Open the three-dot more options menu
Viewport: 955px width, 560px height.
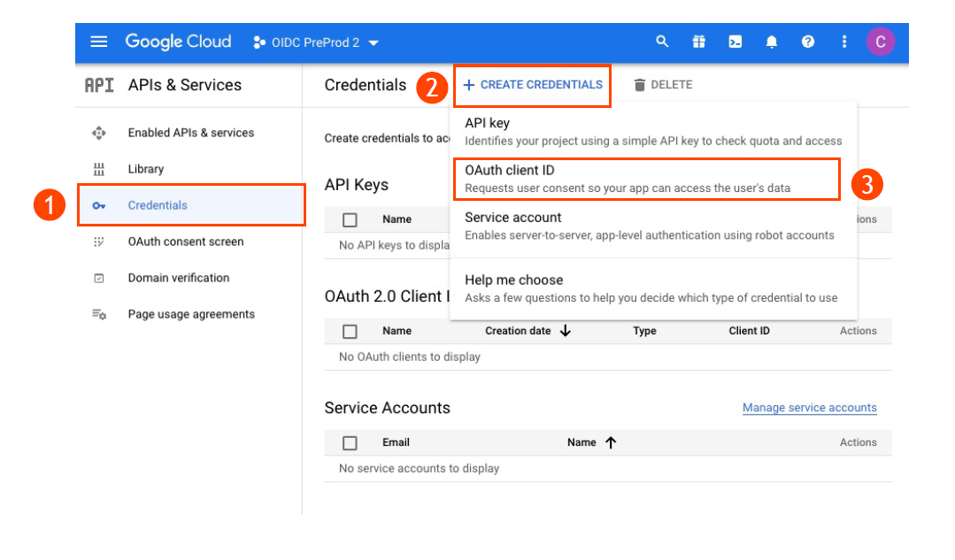[x=843, y=42]
